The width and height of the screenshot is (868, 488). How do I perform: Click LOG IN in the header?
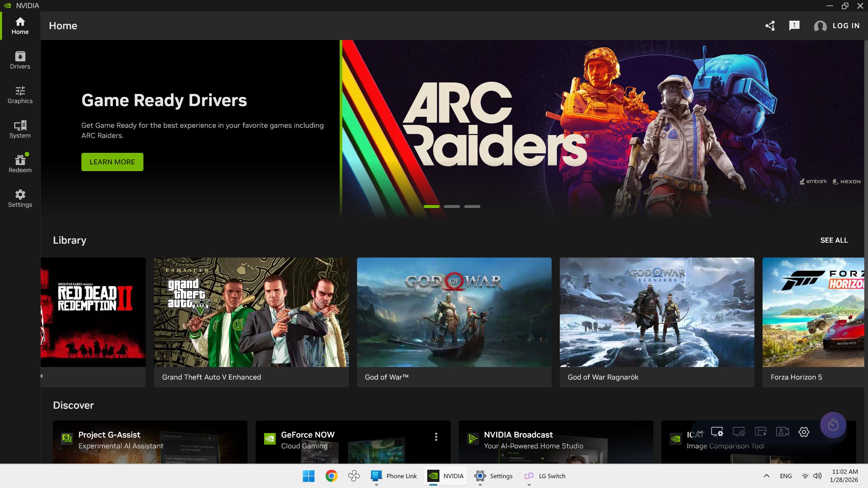(846, 26)
